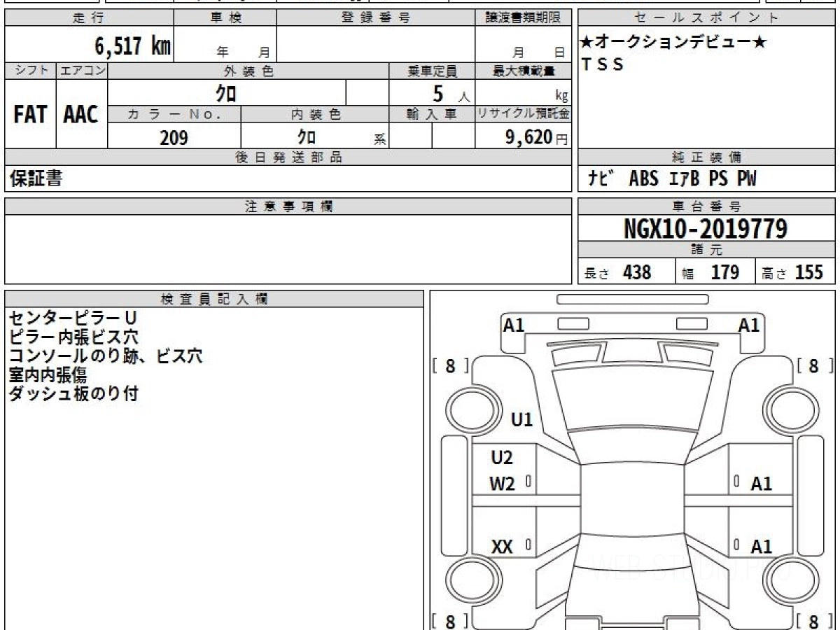
Task: Select the 高さ 155 dimension
Action: [x=792, y=272]
